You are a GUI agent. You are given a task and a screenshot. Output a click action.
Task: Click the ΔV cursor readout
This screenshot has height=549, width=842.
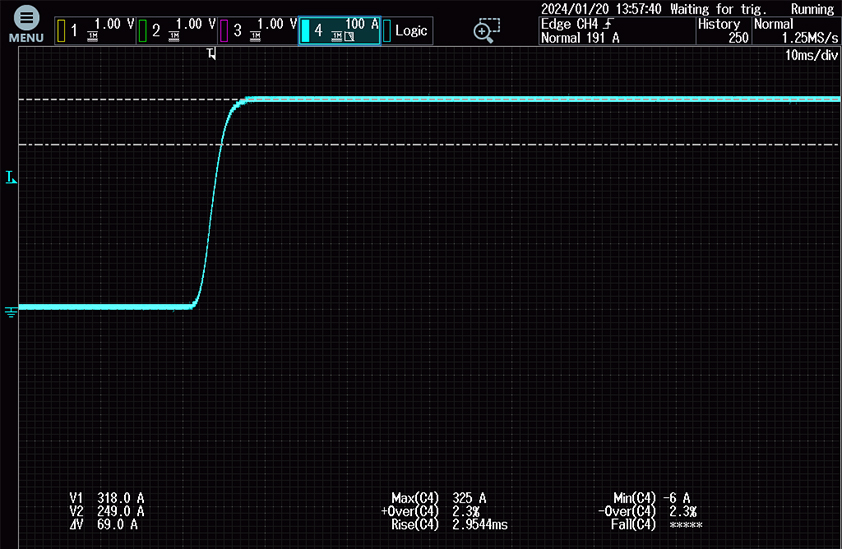(x=107, y=524)
